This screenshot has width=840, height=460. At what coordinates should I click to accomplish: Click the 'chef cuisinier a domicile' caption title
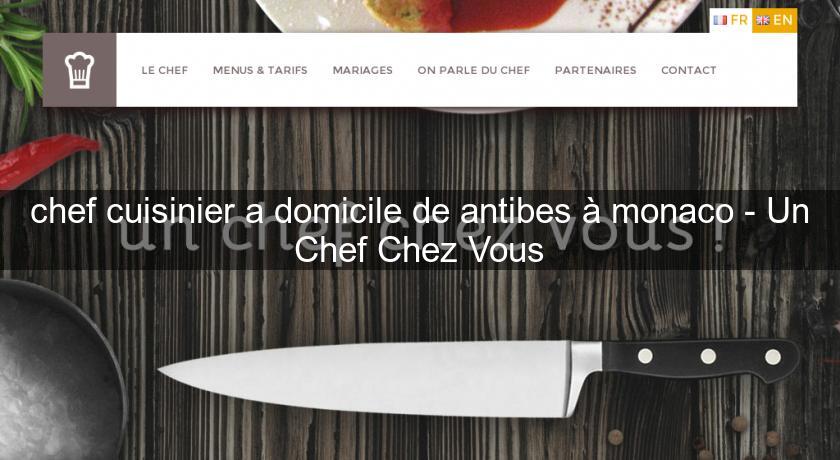tap(419, 230)
